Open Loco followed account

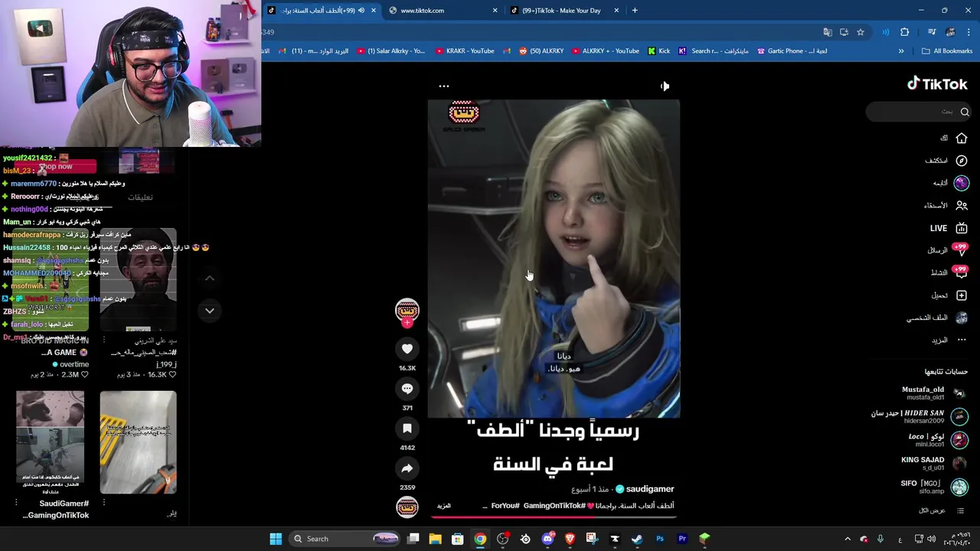[x=938, y=441]
